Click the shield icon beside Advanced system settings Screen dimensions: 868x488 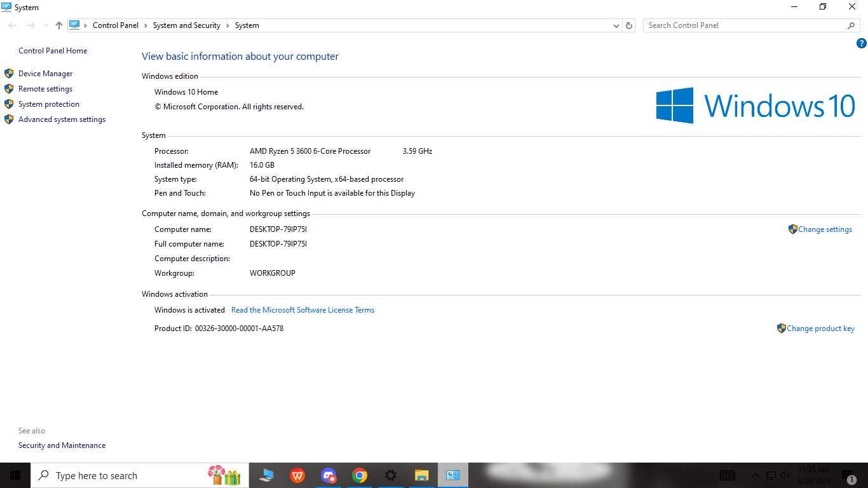tap(9, 119)
